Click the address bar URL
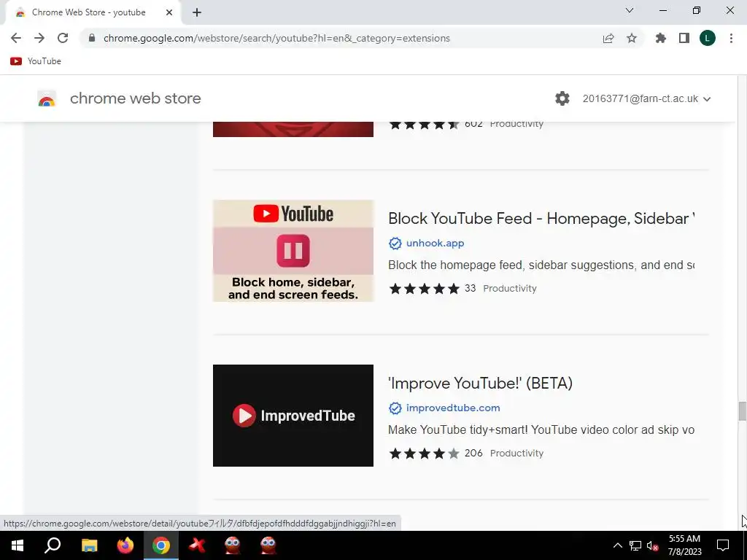Viewport: 747px width, 560px height. pos(276,38)
